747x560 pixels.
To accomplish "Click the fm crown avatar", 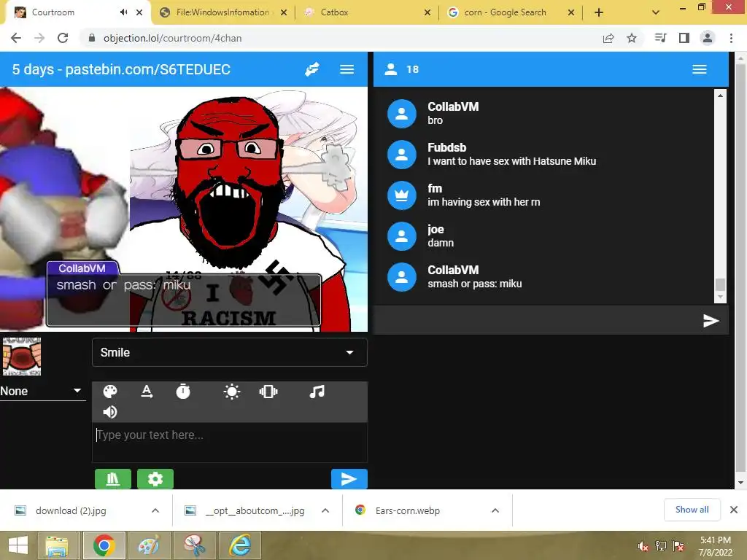I will 402,195.
